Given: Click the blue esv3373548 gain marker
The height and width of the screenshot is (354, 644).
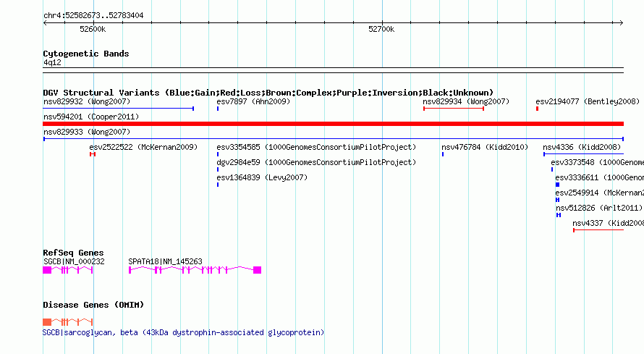Looking at the screenshot, I should click(552, 169).
